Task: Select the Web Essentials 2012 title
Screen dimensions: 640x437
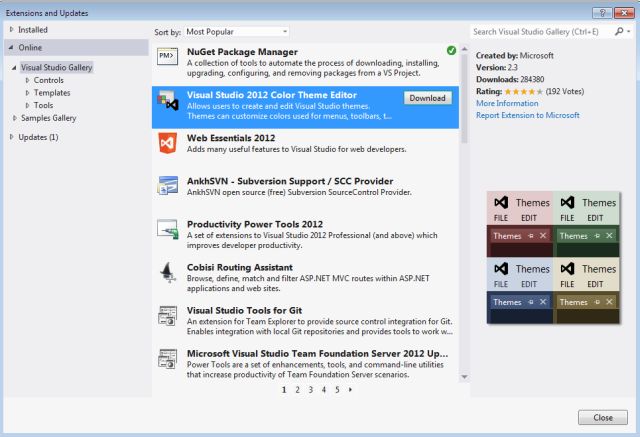Action: (231, 138)
